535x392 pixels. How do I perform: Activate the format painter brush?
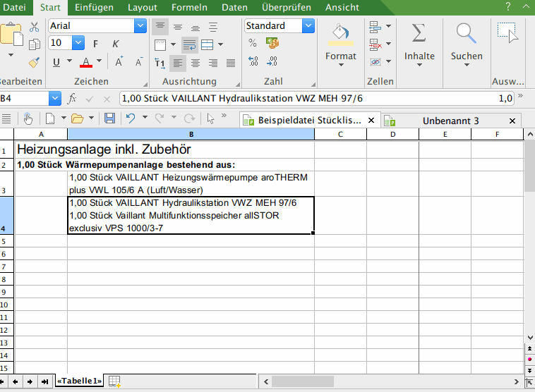coord(34,62)
